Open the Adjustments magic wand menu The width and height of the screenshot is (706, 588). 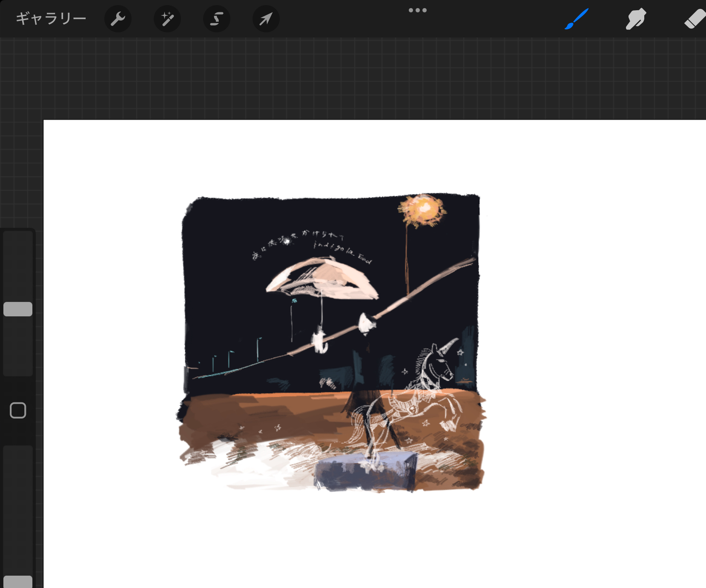coord(167,19)
